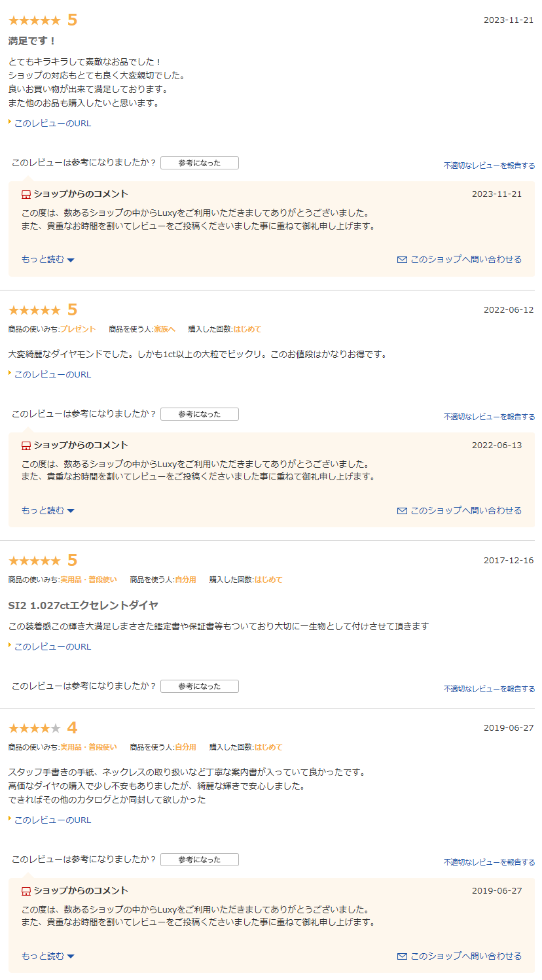Click shop icon beside 2022-06-13 ショップからのコメント
542x980 pixels.
pyautogui.click(x=26, y=446)
